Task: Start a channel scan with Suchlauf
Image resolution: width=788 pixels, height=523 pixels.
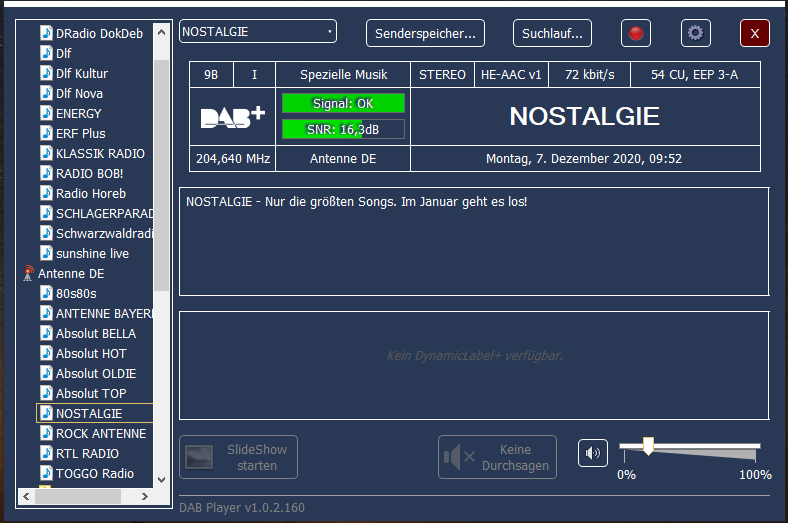Action: [552, 33]
